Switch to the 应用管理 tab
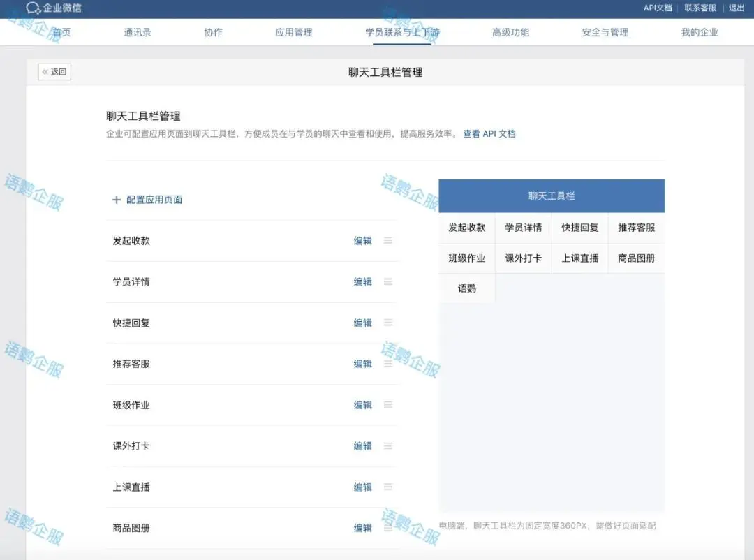This screenshot has height=560, width=754. 294,32
